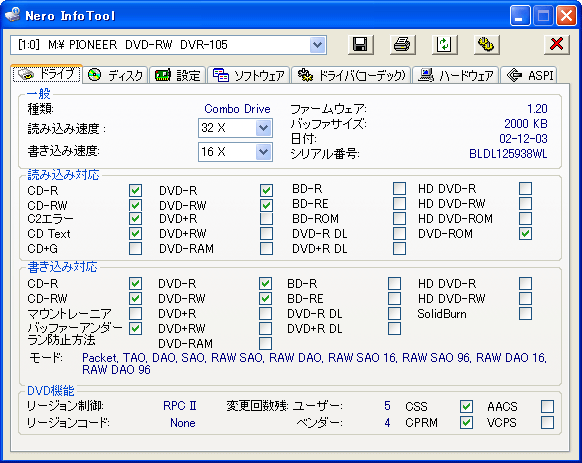Toggle DVD-ROM read support checkbox
This screenshot has height=463, width=582.
tap(526, 234)
